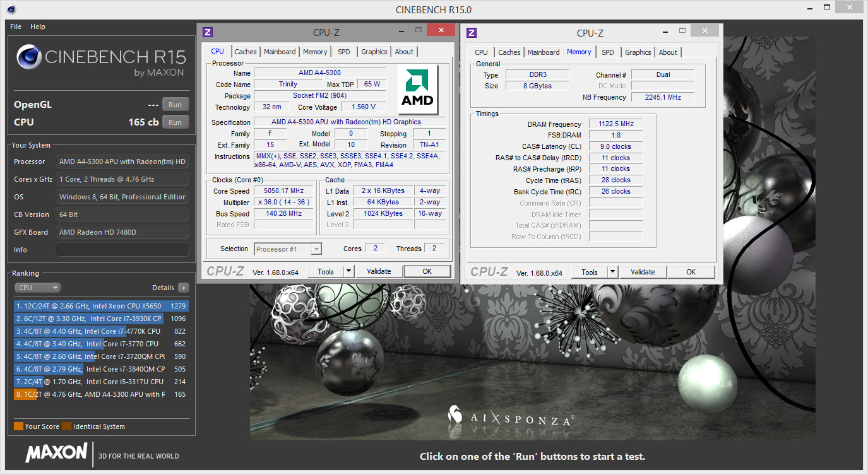Run the OpenGL test
868x475 pixels.
click(x=175, y=105)
